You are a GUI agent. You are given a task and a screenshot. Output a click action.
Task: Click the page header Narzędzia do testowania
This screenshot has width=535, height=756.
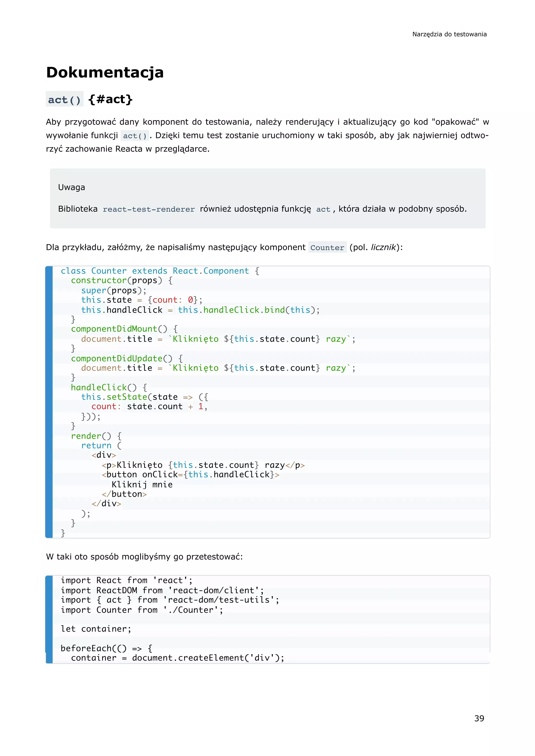449,34
